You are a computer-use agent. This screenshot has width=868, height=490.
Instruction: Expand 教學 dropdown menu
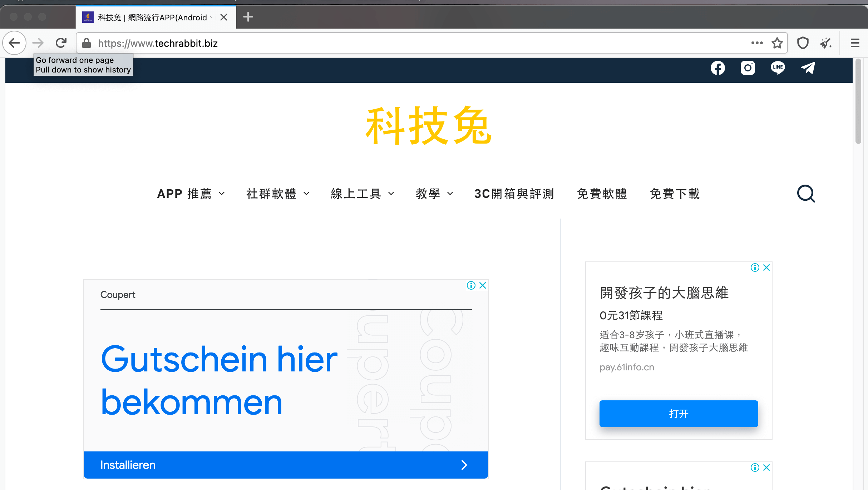435,194
